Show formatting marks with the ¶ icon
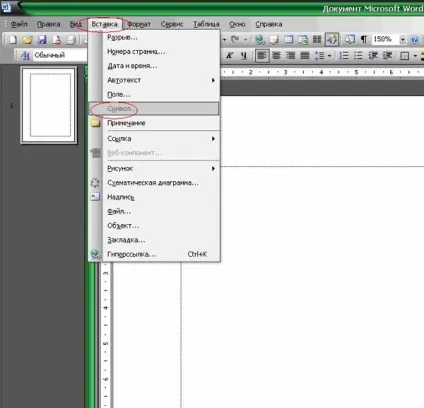The height and width of the screenshot is (408, 424). point(364,40)
